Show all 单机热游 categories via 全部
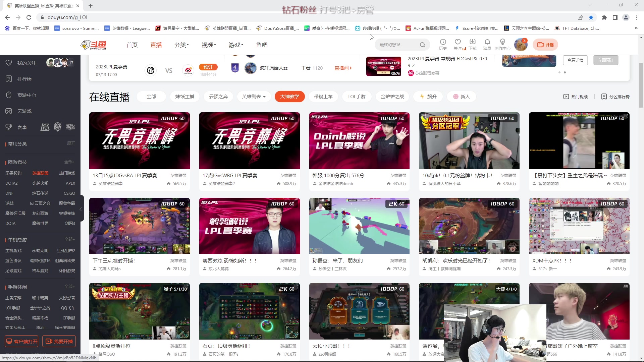644x362 pixels. click(x=69, y=239)
